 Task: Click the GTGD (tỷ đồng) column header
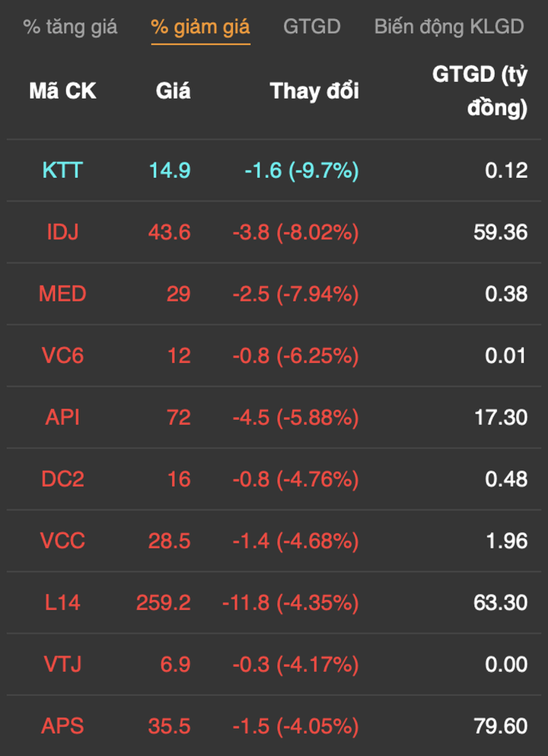click(479, 91)
